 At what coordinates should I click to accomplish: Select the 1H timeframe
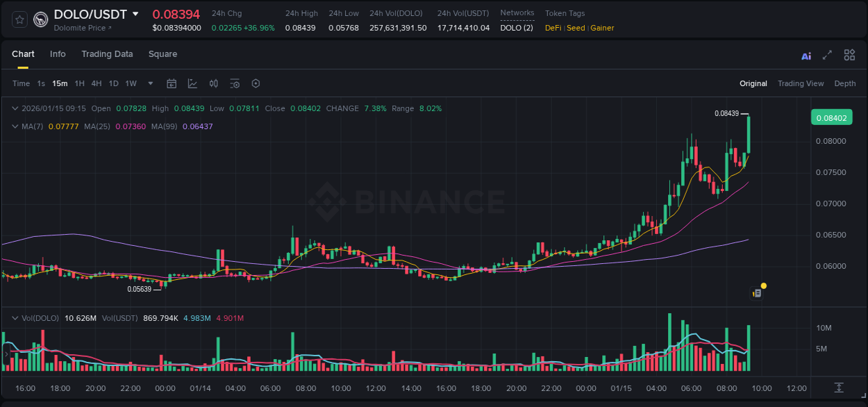79,83
